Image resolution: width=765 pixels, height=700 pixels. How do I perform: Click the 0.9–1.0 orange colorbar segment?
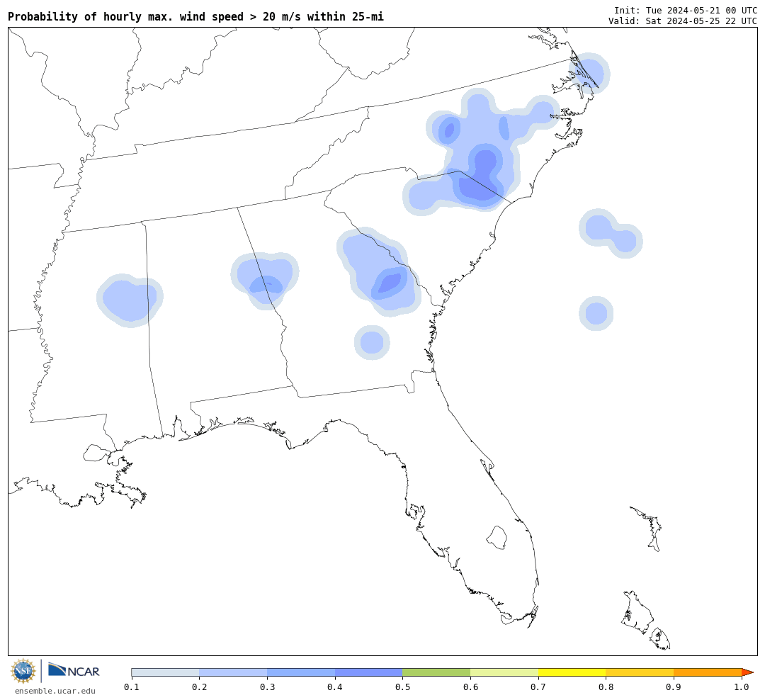click(x=708, y=672)
